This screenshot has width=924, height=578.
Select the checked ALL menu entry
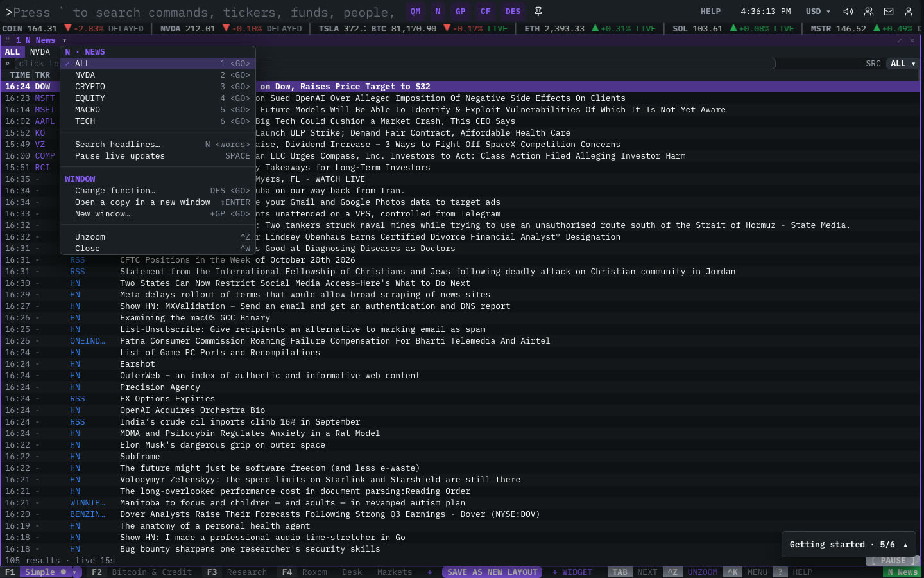(158, 64)
